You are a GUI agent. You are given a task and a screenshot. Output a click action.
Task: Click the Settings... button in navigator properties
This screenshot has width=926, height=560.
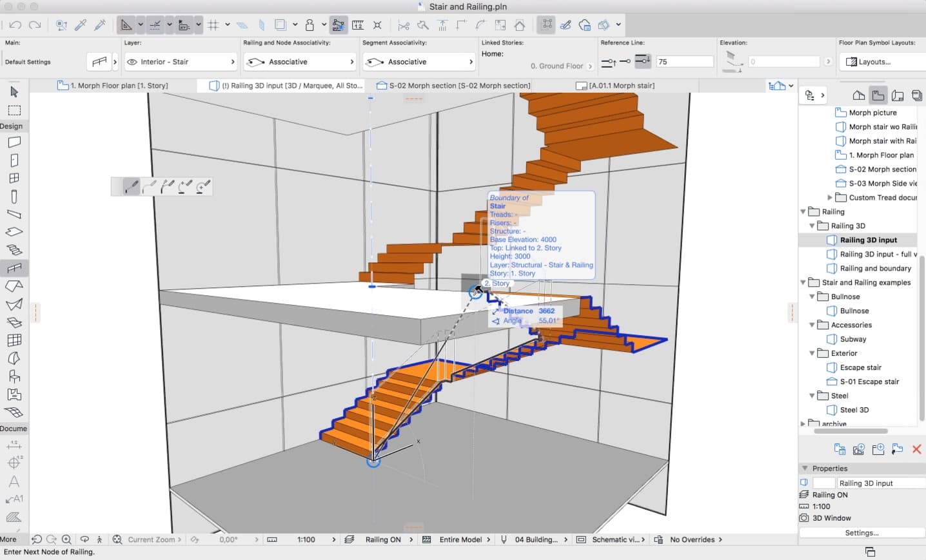pyautogui.click(x=862, y=533)
